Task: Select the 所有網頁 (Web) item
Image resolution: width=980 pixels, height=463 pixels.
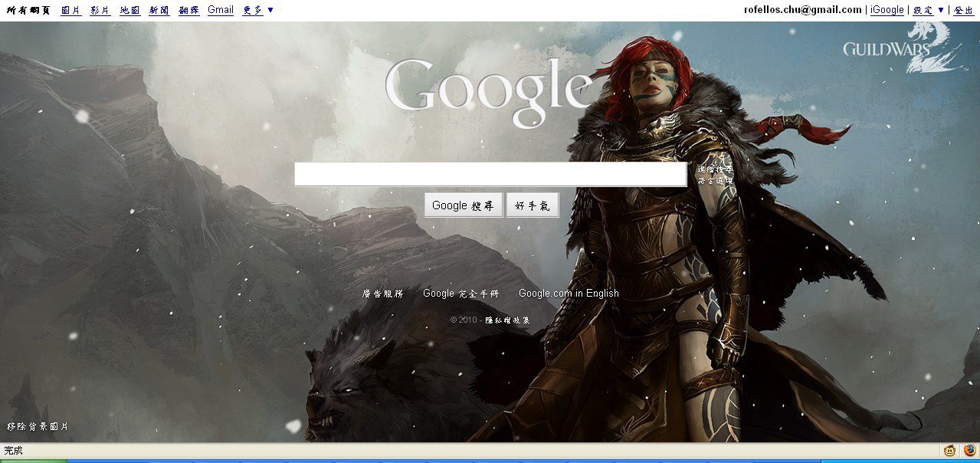Action: (28, 10)
